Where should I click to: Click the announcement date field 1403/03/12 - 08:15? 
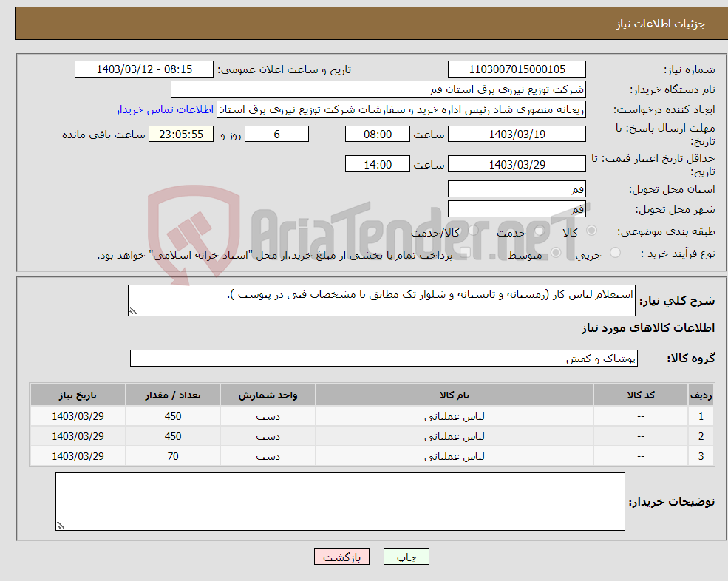click(144, 69)
